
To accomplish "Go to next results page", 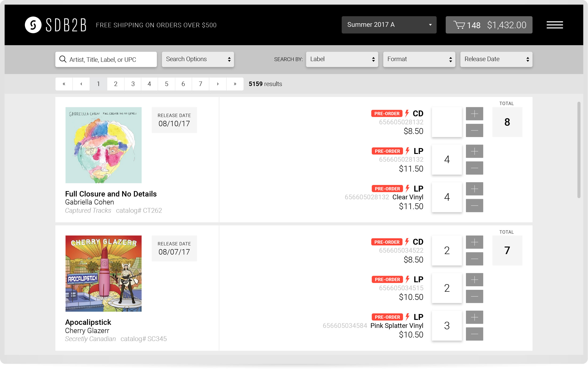I will (218, 84).
